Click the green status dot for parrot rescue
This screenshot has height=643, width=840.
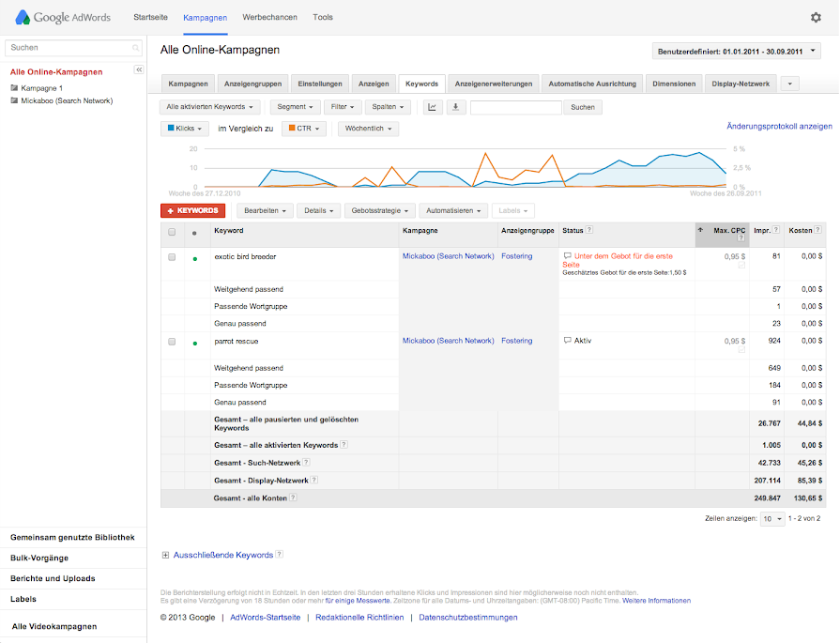pos(195,344)
